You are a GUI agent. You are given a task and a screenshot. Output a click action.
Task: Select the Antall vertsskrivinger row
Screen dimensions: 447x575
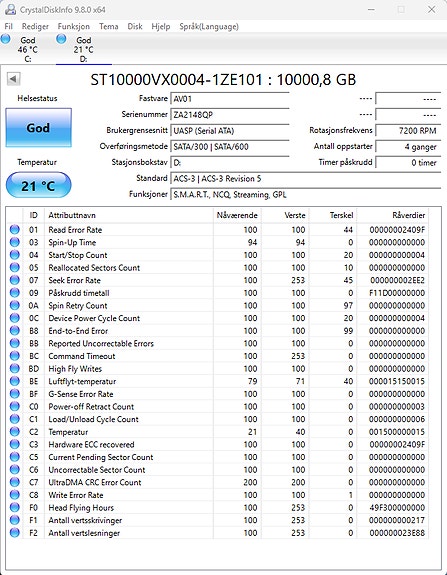point(217,520)
